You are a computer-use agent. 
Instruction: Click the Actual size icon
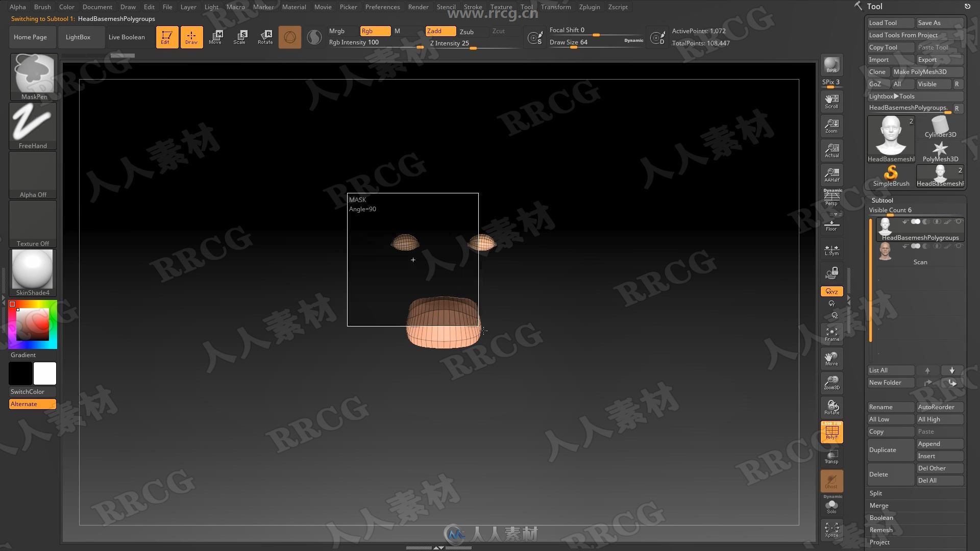coord(831,150)
